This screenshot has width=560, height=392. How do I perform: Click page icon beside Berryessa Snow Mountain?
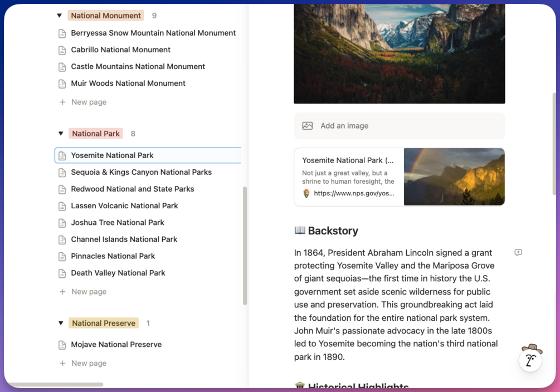point(62,33)
